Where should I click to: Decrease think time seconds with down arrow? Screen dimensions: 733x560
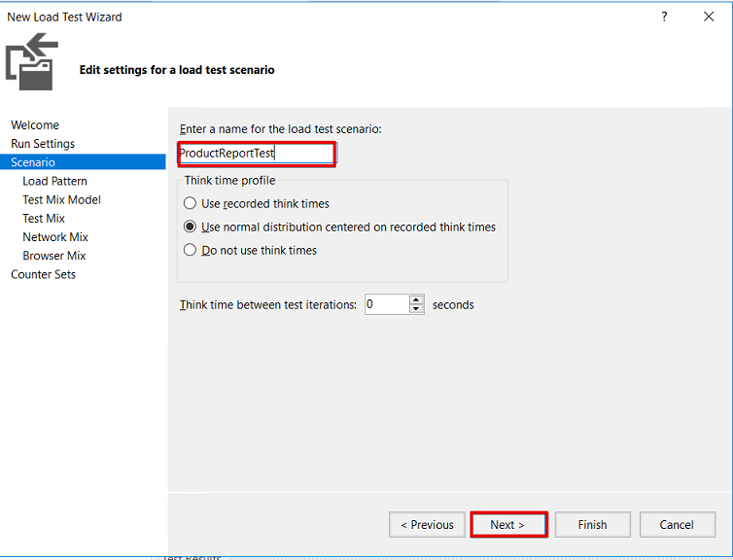pos(417,309)
